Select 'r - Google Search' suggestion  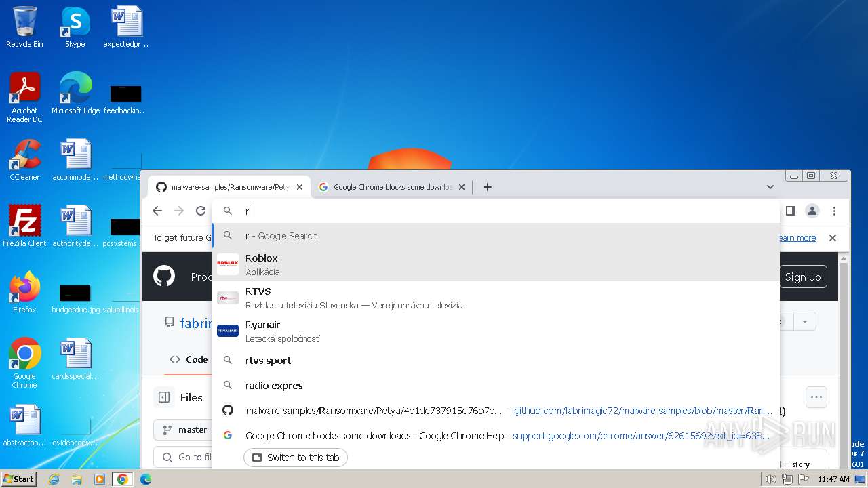[496, 236]
